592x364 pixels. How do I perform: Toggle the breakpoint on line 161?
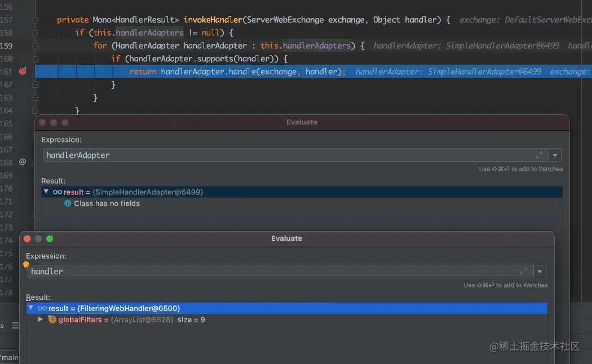pos(23,71)
